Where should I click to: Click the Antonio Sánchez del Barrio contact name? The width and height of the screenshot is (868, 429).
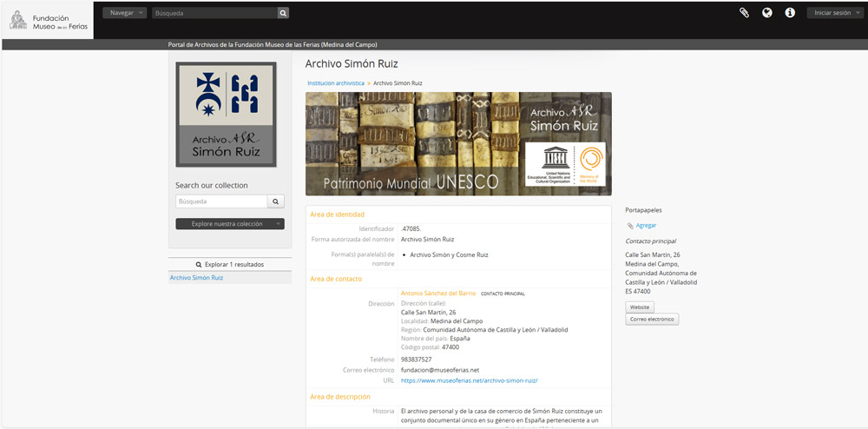click(437, 294)
